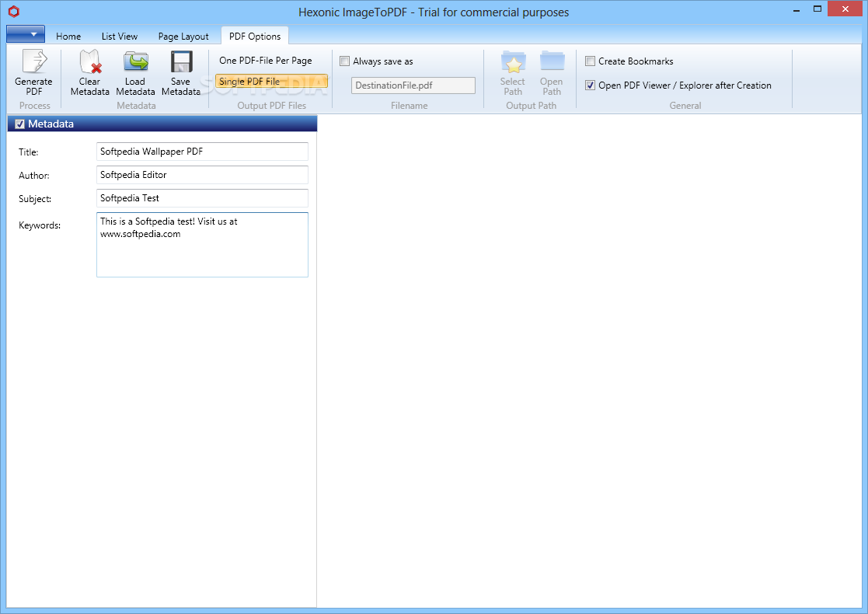Click the Title input field

[x=202, y=152]
